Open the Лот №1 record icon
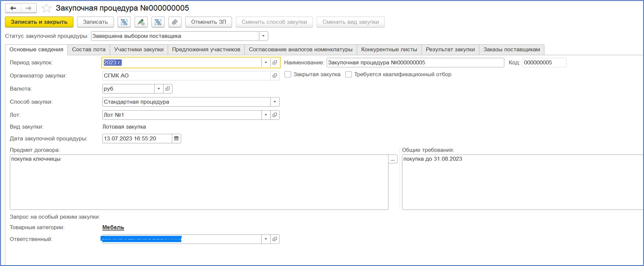The width and height of the screenshot is (644, 266). [275, 115]
